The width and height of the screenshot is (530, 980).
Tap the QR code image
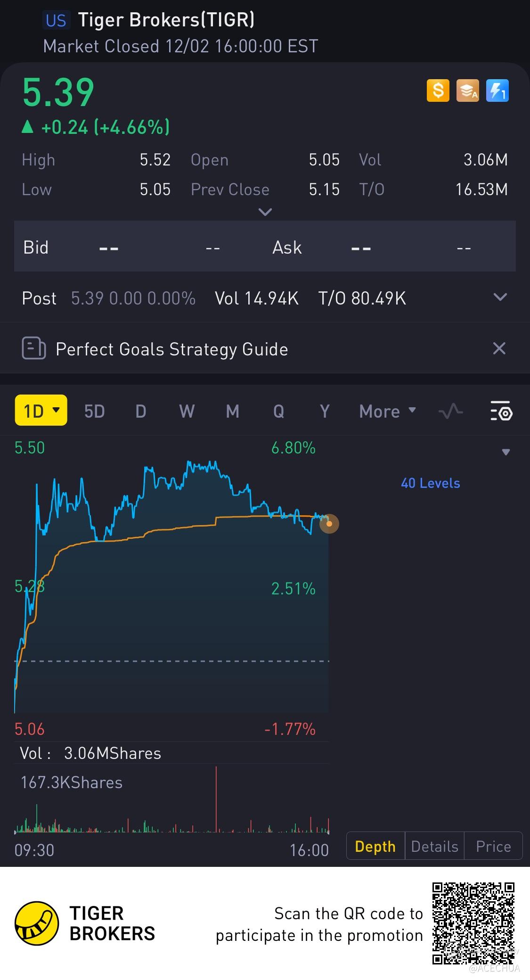pos(473,923)
